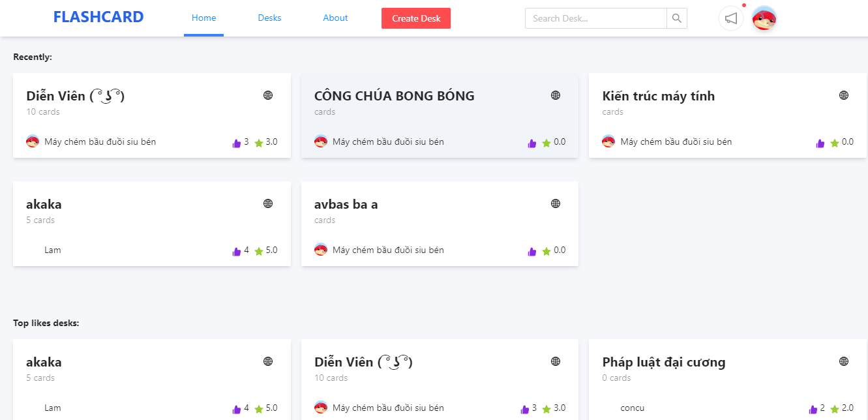Click the star icon on akaka deck
This screenshot has width=868, height=420.
pos(260,250)
